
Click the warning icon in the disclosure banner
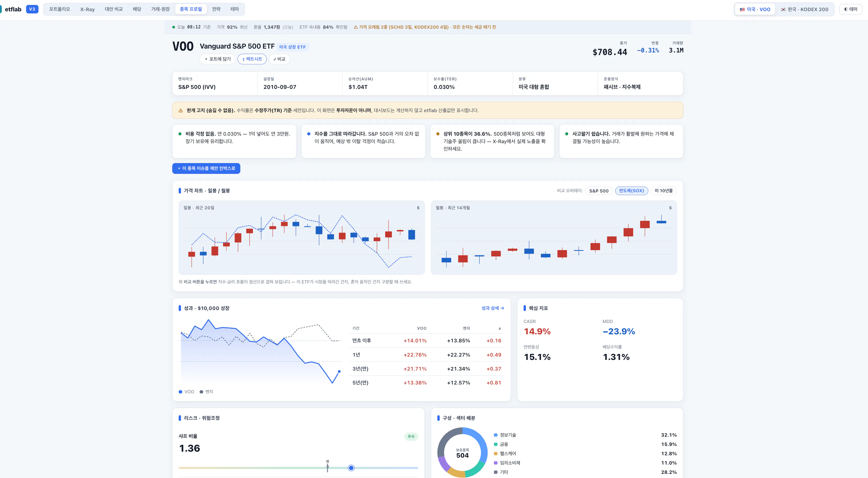pos(181,110)
